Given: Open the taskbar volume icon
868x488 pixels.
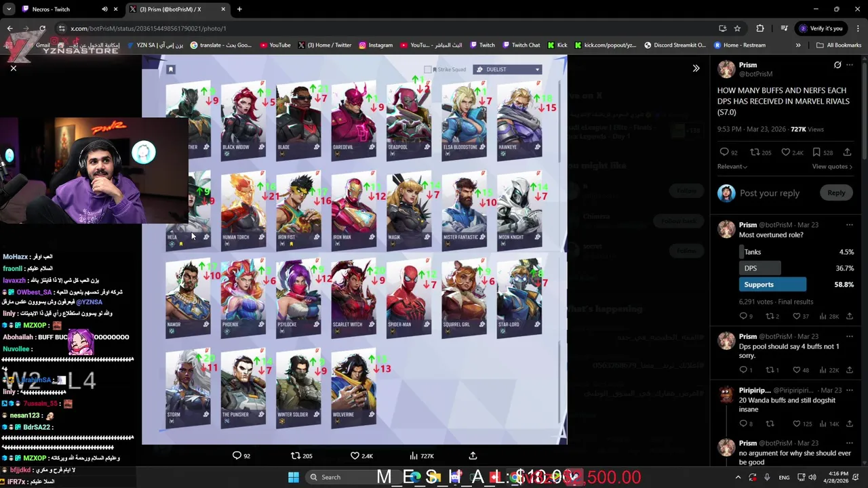Looking at the screenshot, I should pyautogui.click(x=812, y=477).
